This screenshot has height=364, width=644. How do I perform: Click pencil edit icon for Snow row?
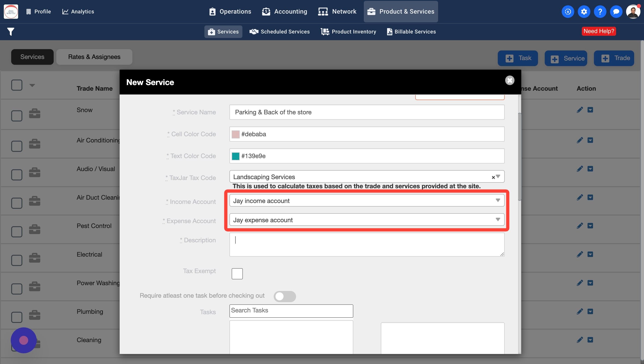point(580,110)
